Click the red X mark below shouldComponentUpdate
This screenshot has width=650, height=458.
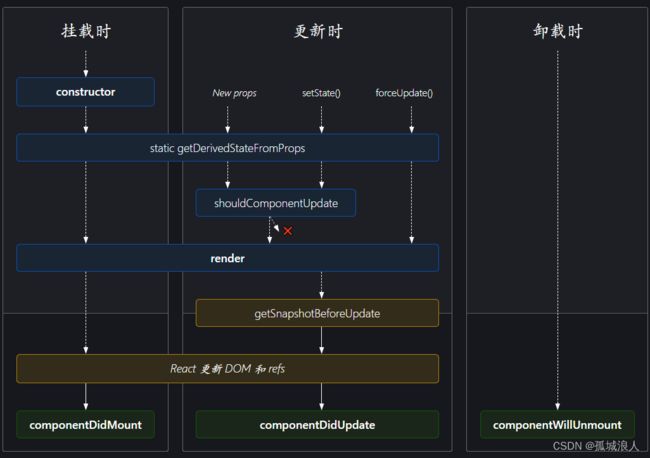pyautogui.click(x=288, y=231)
